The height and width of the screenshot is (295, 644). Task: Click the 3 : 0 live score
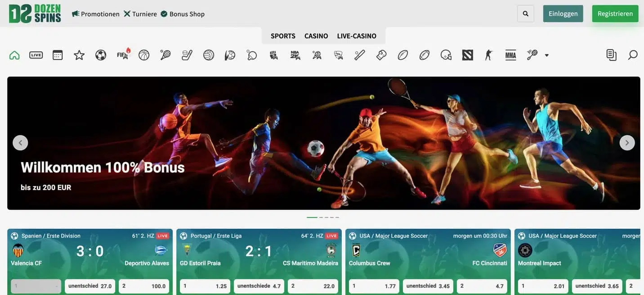pos(90,251)
